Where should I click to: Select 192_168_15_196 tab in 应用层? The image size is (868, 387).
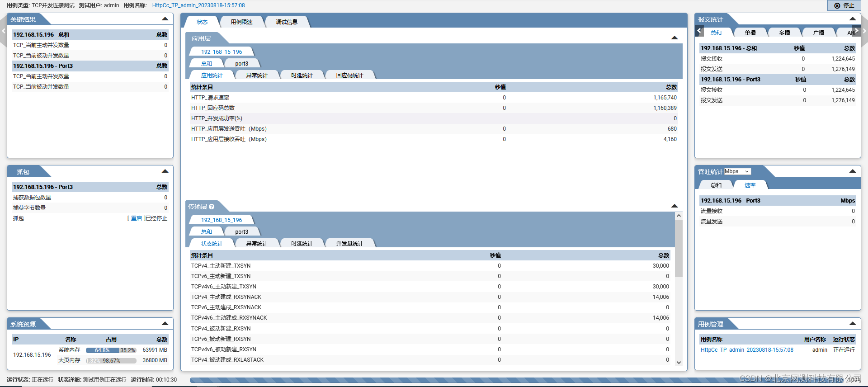pyautogui.click(x=222, y=52)
